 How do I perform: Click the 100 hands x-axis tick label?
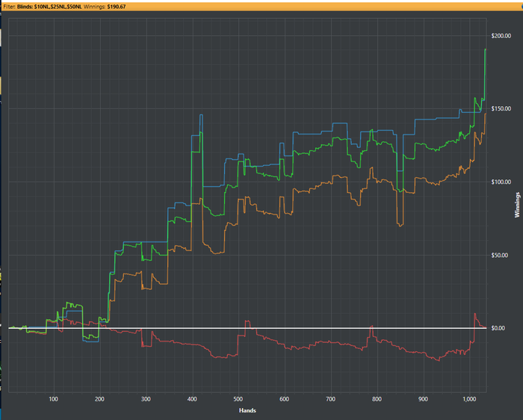coord(53,399)
